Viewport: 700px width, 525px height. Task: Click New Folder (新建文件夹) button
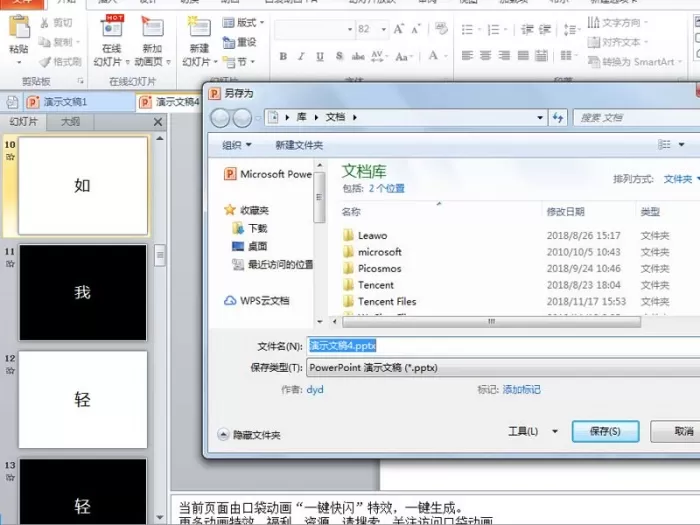click(x=299, y=145)
